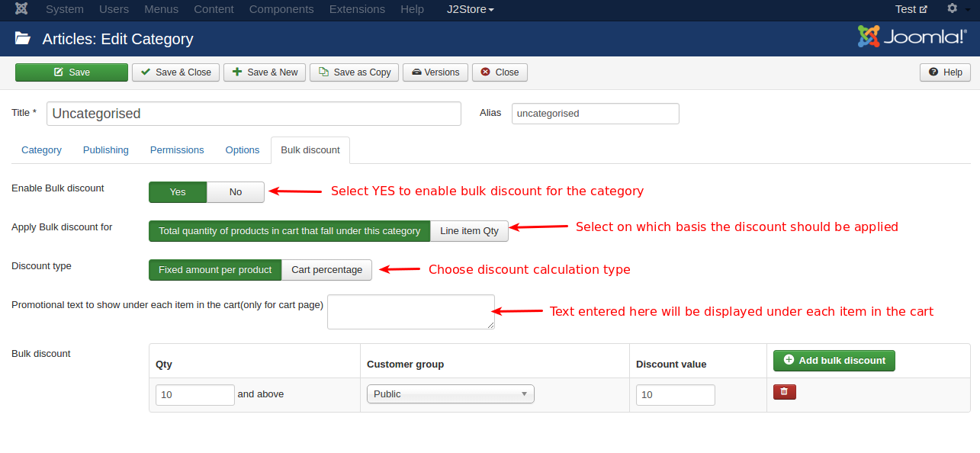Click Save & Close with checkmark icon
This screenshot has width=980, height=453.
point(176,72)
